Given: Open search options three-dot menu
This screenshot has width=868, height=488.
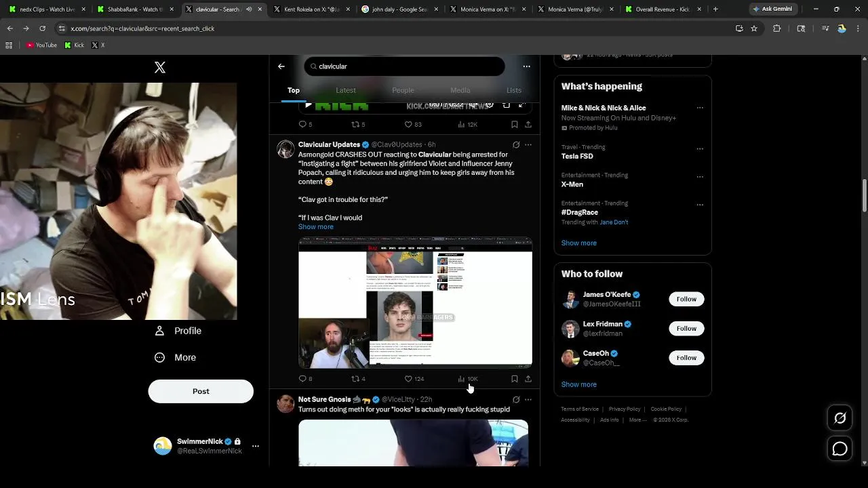Looking at the screenshot, I should (x=526, y=66).
